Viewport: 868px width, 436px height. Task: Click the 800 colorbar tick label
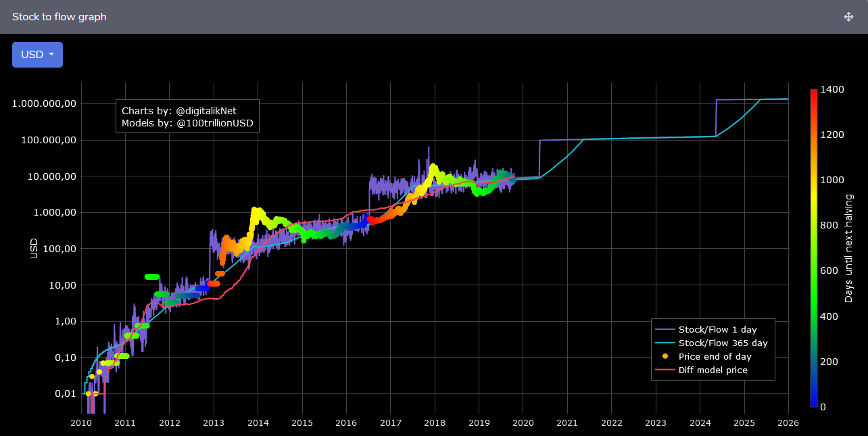(828, 225)
